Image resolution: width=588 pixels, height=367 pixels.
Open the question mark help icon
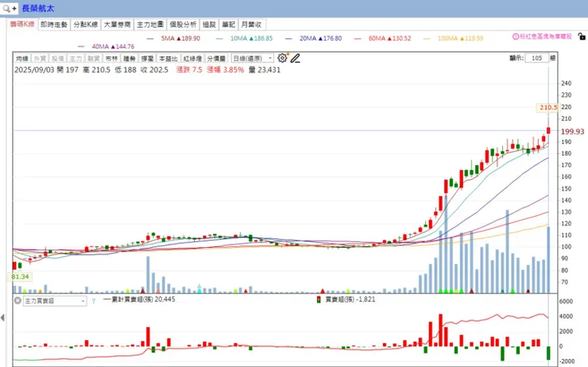click(x=94, y=301)
